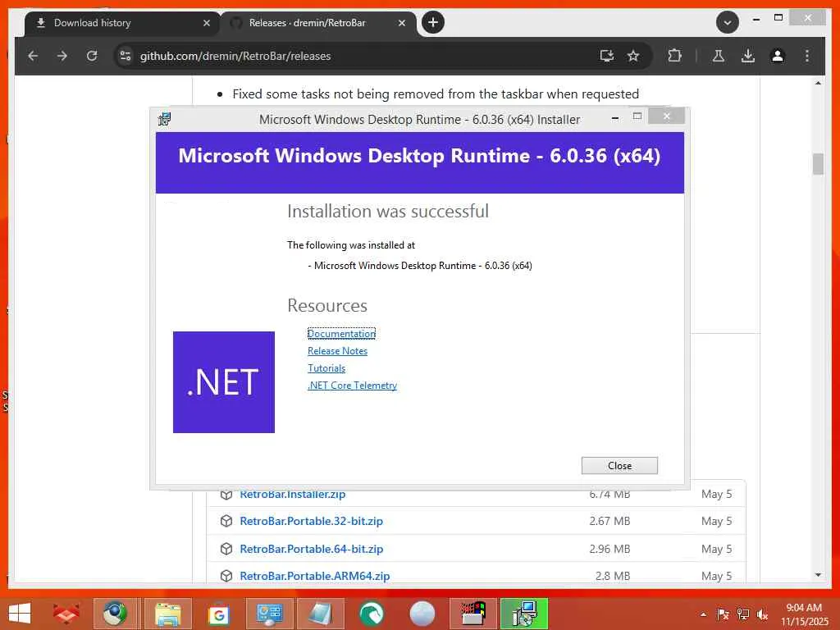Viewport: 840px width, 630px height.
Task: Click the RetroBar.Portable.32-bit.zip package icon
Action: pos(226,521)
